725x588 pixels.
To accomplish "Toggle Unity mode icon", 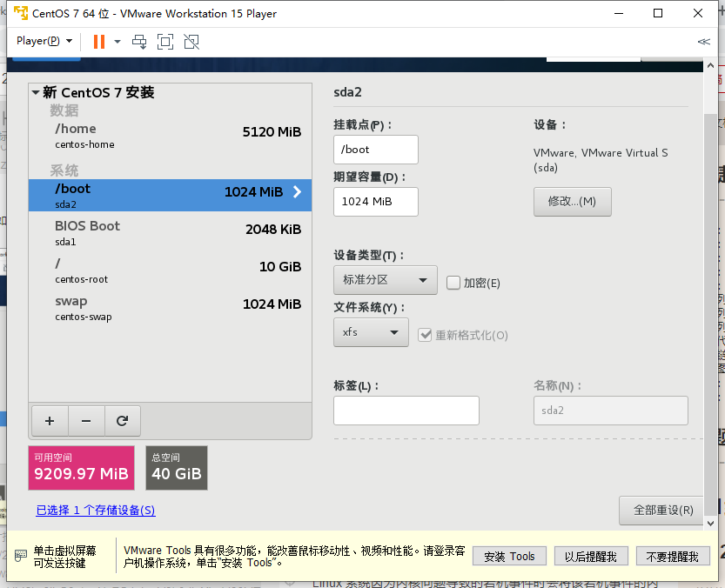I will click(x=191, y=42).
